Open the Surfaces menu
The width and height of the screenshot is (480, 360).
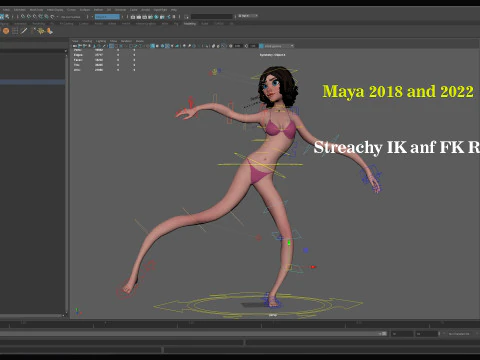pos(85,10)
